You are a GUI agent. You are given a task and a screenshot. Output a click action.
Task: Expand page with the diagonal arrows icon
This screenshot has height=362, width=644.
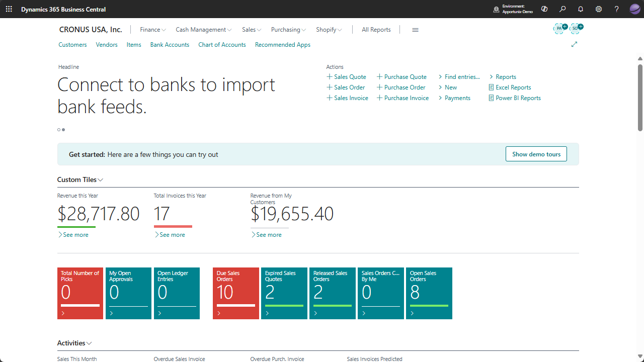pos(574,44)
